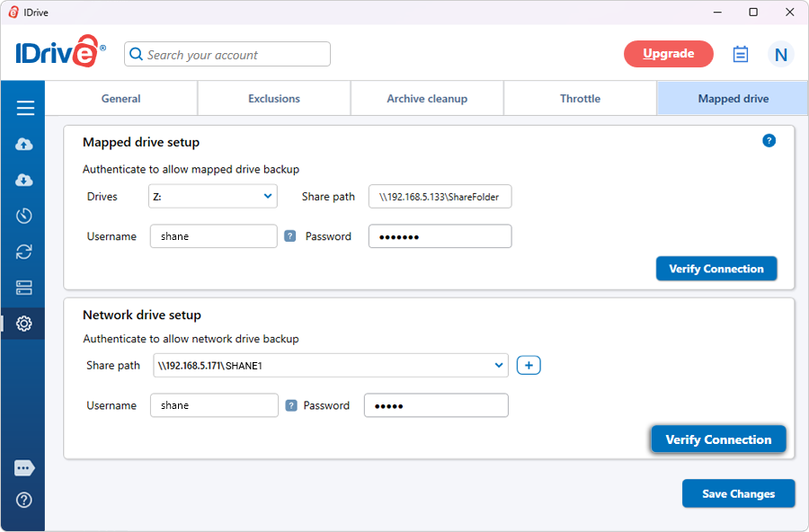Click the Save Changes button
The width and height of the screenshot is (809, 532).
[x=738, y=493]
